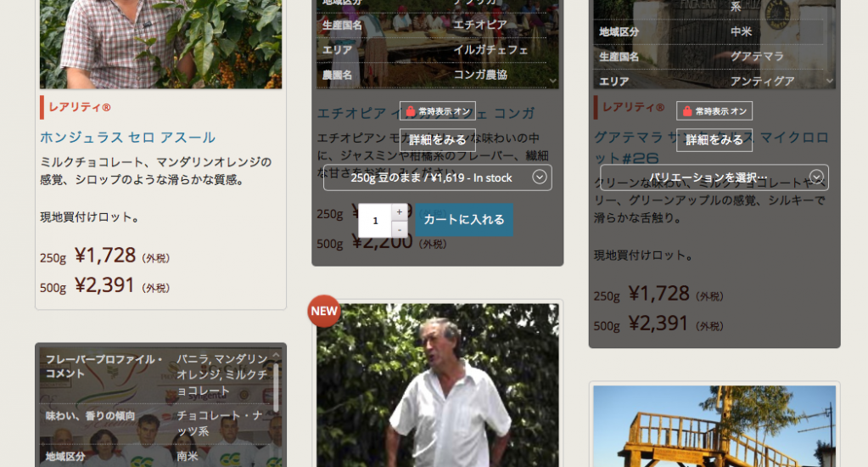Click the 現地買付けロット text on the Guatemala card
The image size is (868, 467).
pyautogui.click(x=644, y=256)
